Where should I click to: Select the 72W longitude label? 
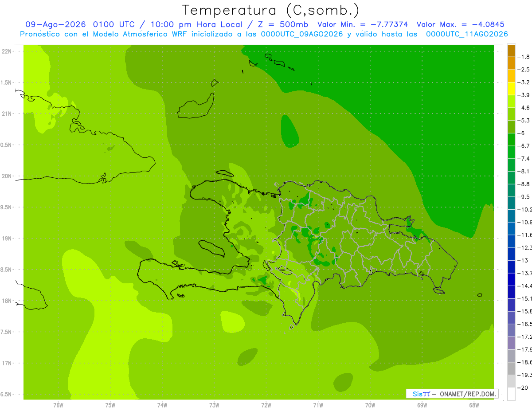(266, 405)
